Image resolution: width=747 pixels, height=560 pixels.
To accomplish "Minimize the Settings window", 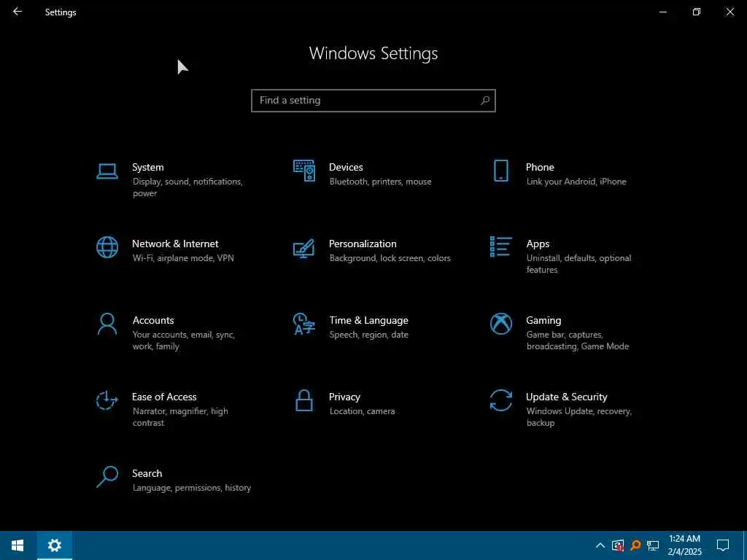I will tap(663, 12).
